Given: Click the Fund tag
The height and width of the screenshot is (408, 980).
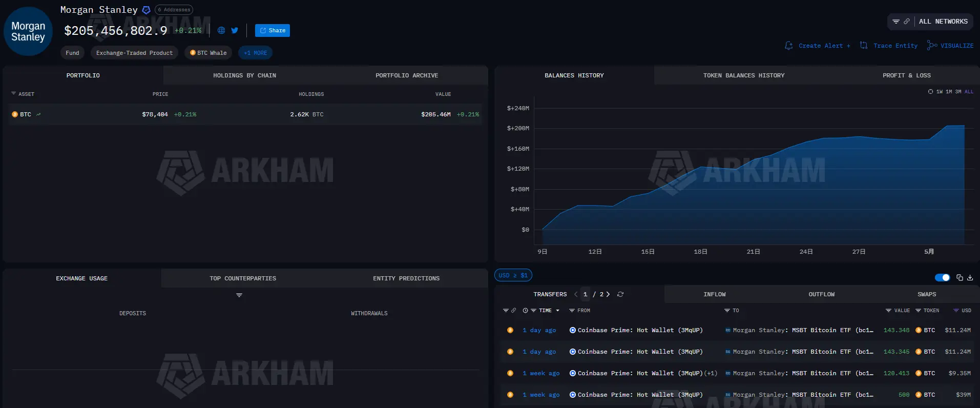Looking at the screenshot, I should pos(72,53).
